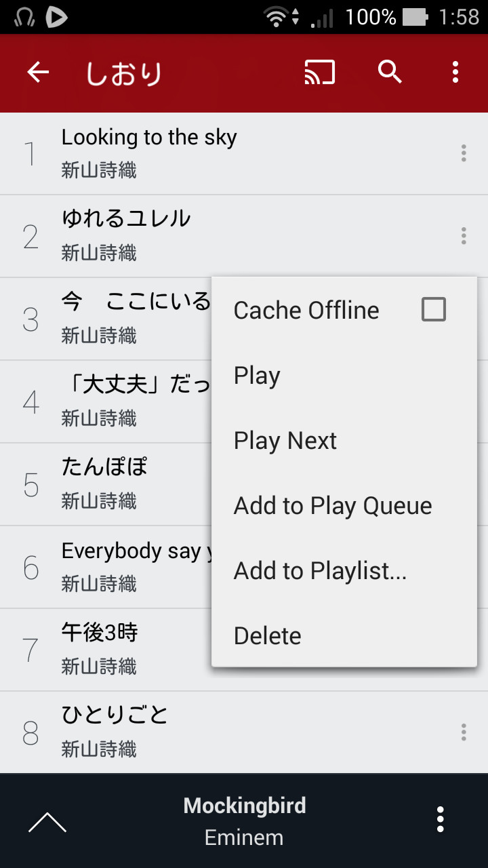Tap the back arrow to leave しおり
This screenshot has width=488, height=868.
[x=38, y=72]
